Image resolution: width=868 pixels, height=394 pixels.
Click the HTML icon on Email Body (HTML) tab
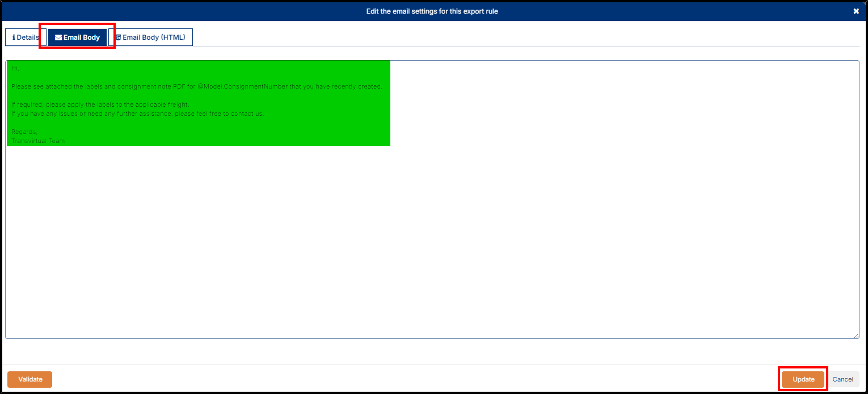pos(118,37)
